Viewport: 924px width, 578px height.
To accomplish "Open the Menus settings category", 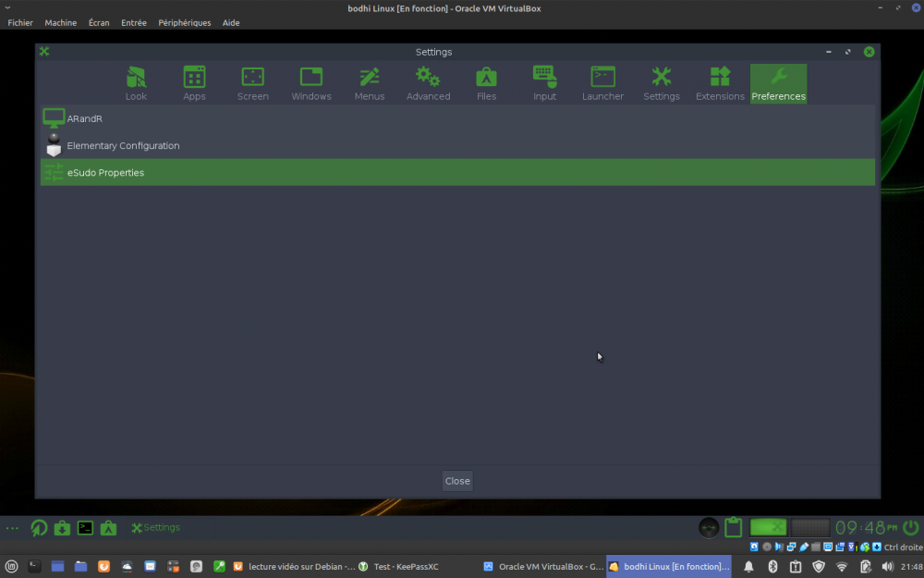I will (370, 83).
